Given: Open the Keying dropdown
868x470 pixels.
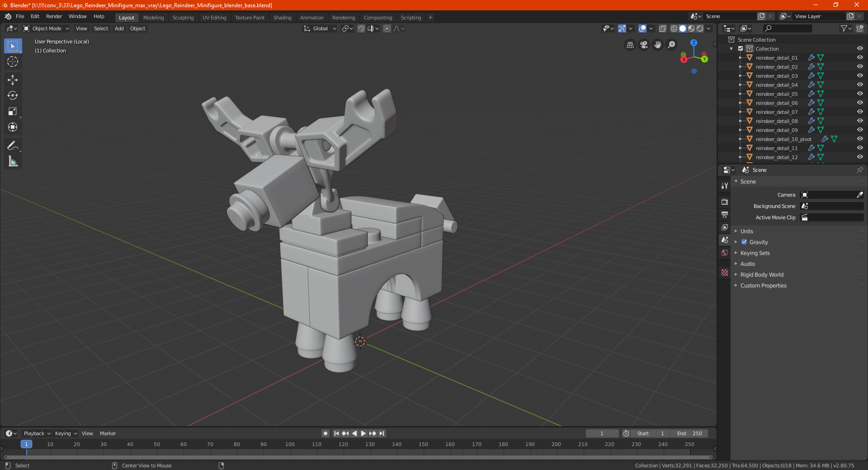Looking at the screenshot, I should coord(66,433).
